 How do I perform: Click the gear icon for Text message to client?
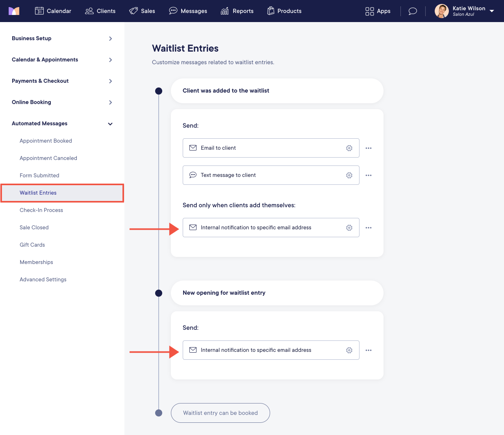(349, 175)
